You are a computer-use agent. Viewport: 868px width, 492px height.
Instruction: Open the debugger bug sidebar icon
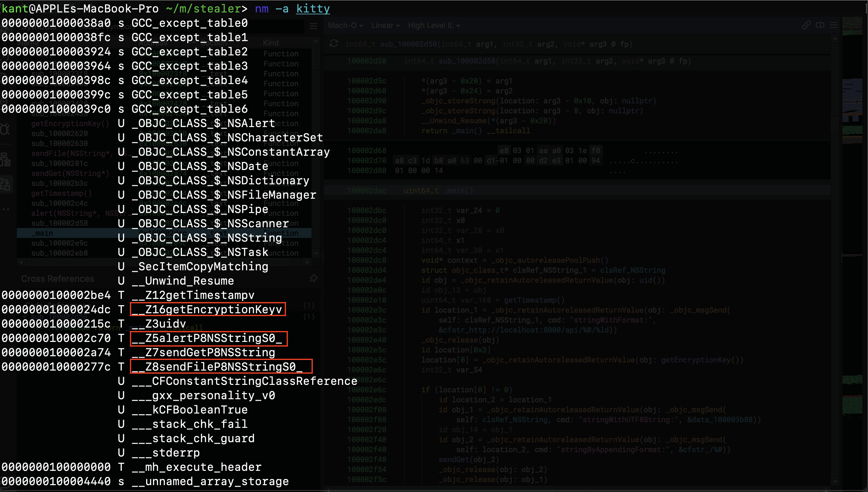[5, 130]
